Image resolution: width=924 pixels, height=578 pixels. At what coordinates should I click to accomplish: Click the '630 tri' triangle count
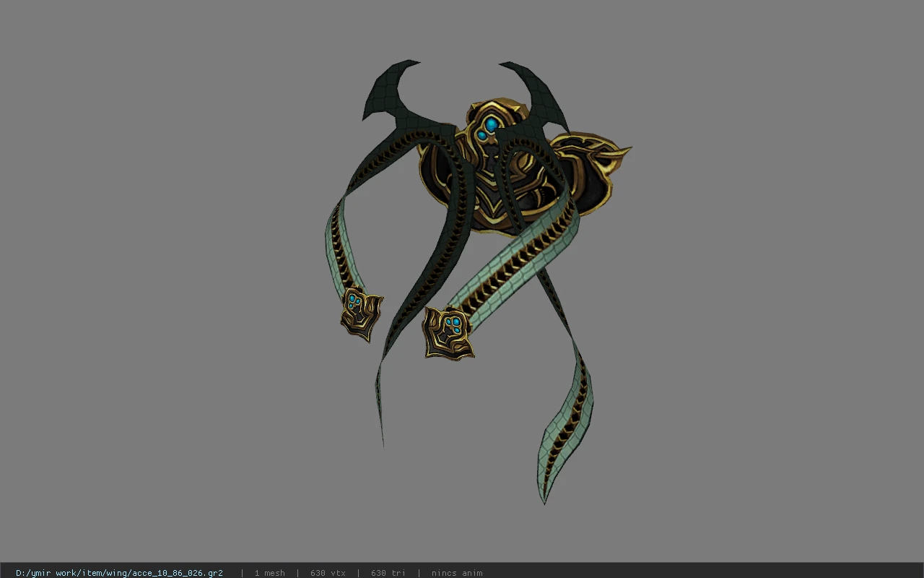388,573
